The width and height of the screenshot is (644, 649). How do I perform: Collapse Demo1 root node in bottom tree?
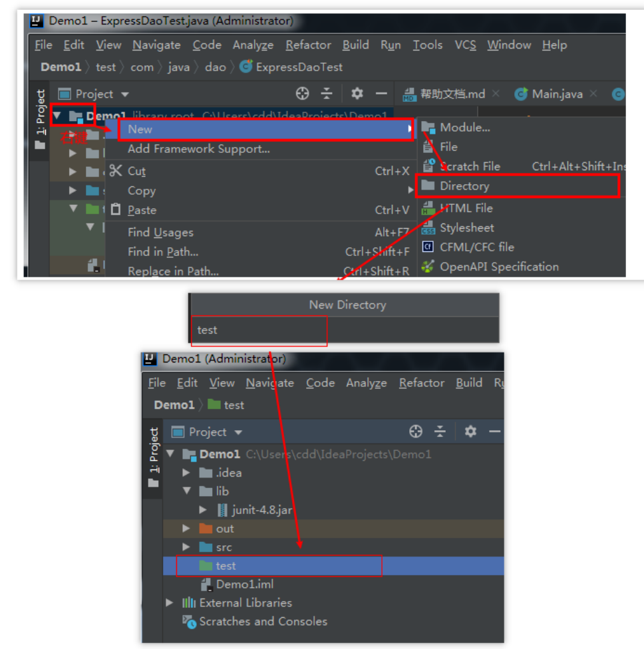(x=170, y=454)
